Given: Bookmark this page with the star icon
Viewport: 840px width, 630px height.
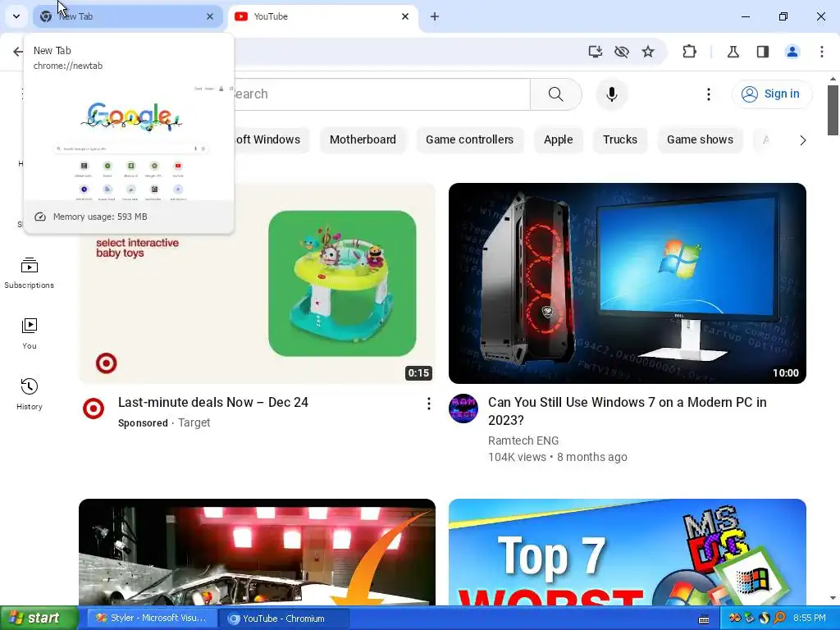Looking at the screenshot, I should tap(648, 52).
